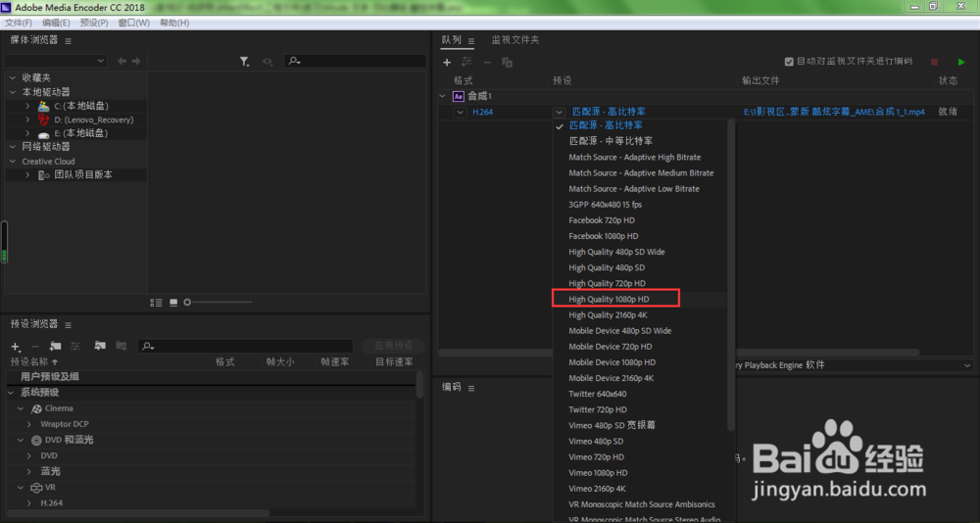
Task: Open the media browser path dropdown
Action: [55, 62]
